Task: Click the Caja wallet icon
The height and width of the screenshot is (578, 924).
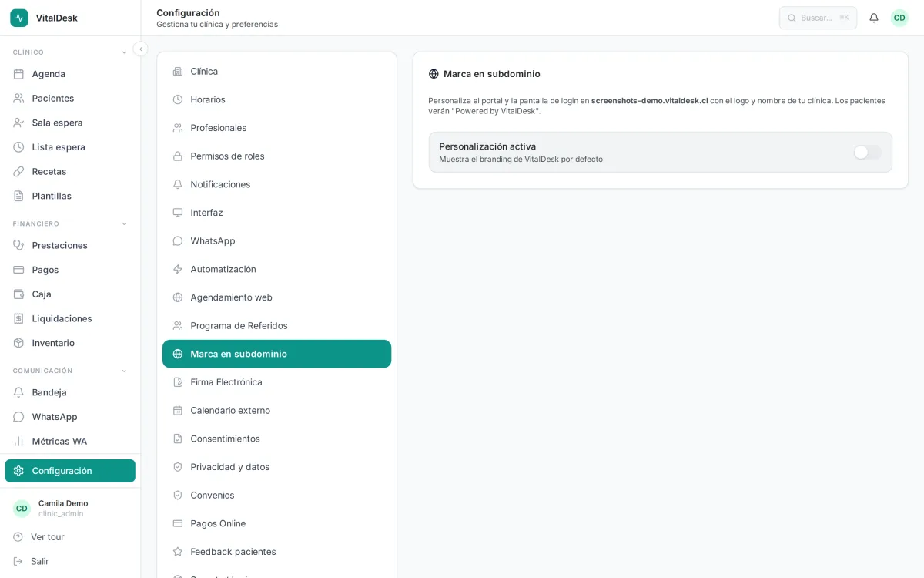Action: tap(18, 294)
